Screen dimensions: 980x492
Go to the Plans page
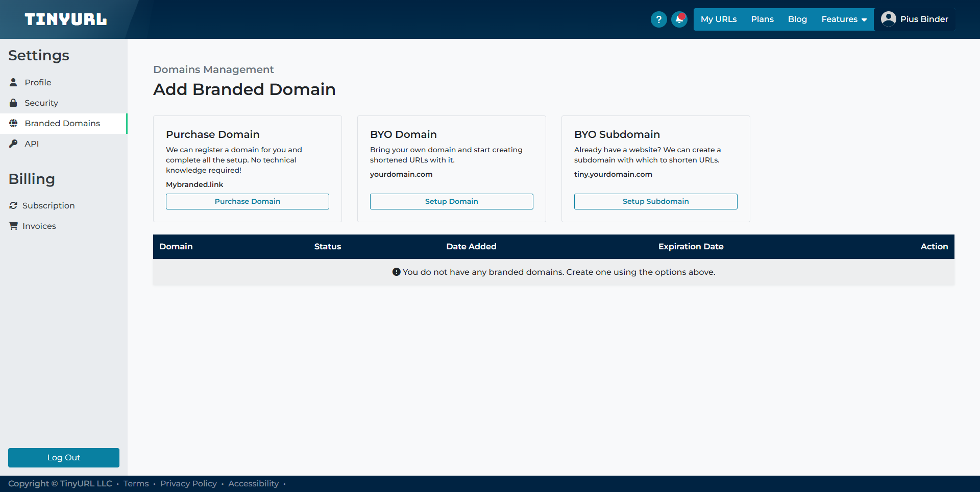tap(762, 19)
